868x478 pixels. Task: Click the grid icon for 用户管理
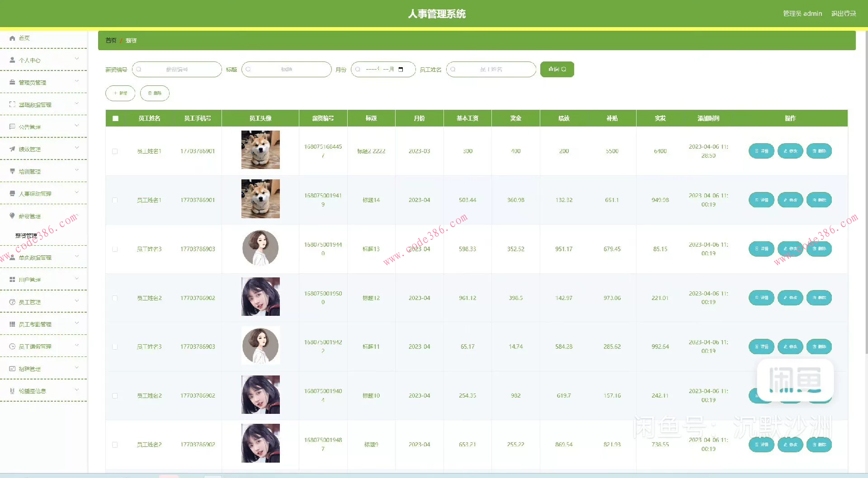[12, 280]
